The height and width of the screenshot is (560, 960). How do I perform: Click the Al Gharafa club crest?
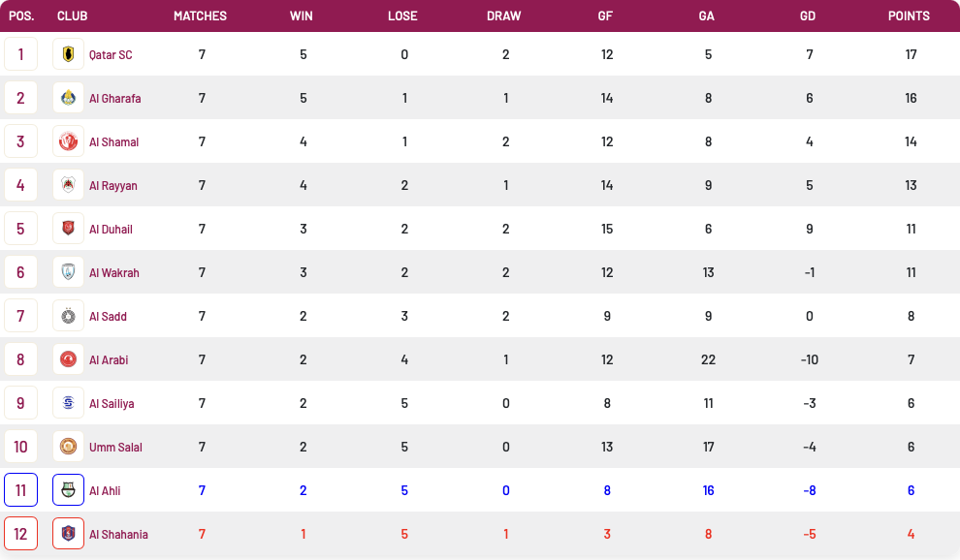click(68, 97)
